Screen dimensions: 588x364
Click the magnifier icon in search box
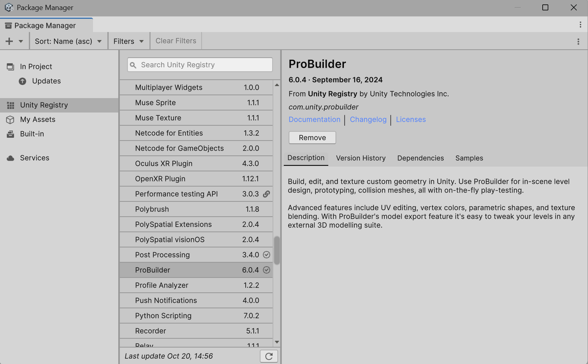[133, 65]
